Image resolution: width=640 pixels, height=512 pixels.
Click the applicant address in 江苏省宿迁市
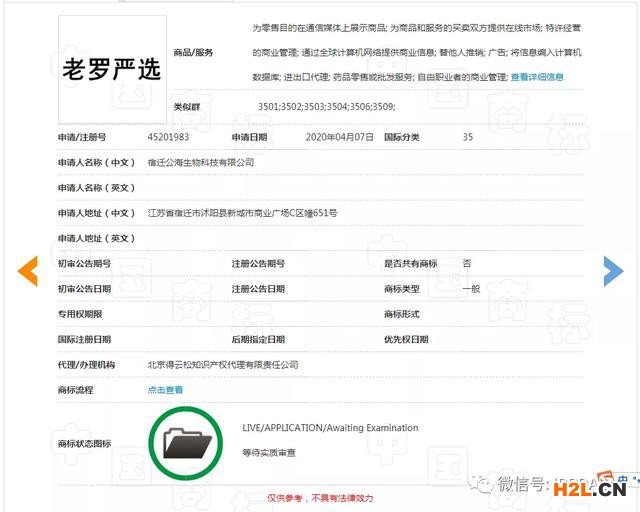[x=242, y=213]
